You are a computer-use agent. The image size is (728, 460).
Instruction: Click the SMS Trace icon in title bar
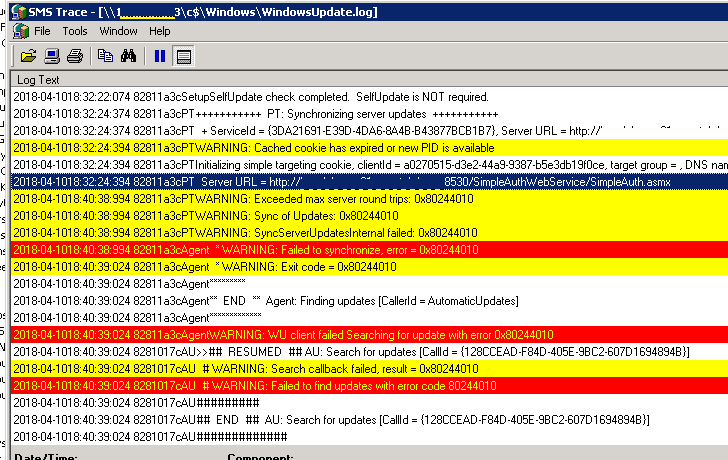[18, 12]
